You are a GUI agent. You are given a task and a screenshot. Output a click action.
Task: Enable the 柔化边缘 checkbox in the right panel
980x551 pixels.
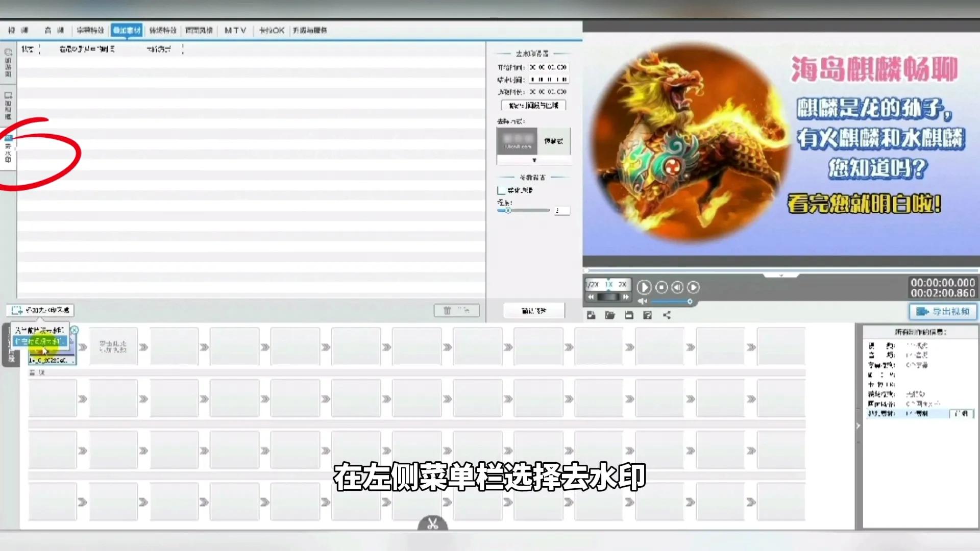(502, 190)
